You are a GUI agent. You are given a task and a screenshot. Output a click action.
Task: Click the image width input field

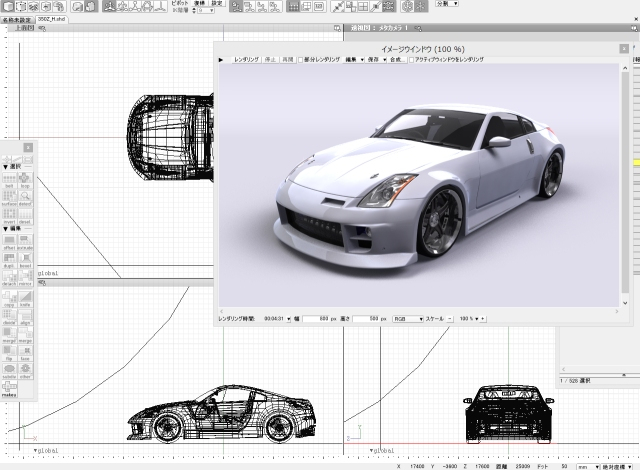317,318
